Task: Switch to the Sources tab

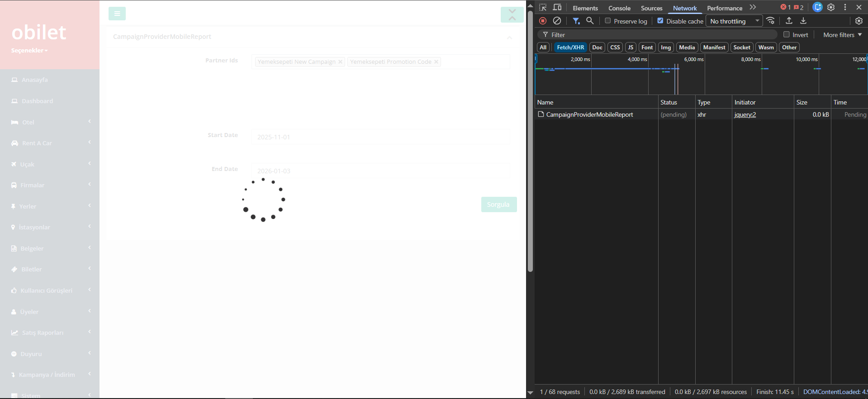Action: [651, 8]
